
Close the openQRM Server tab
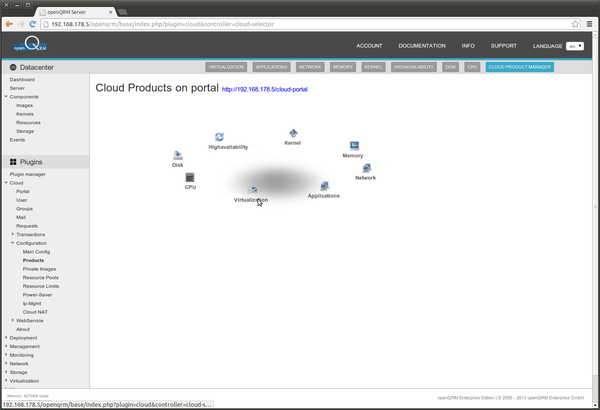pos(111,12)
